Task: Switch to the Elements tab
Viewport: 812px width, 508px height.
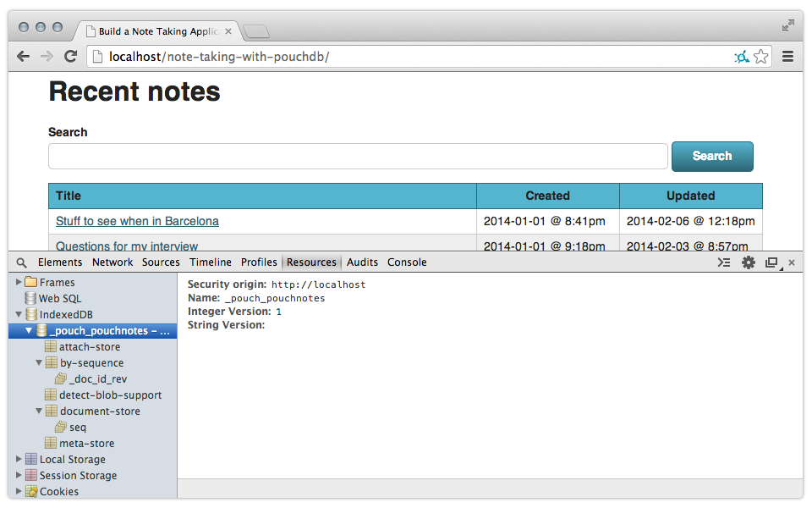Action: [x=60, y=262]
